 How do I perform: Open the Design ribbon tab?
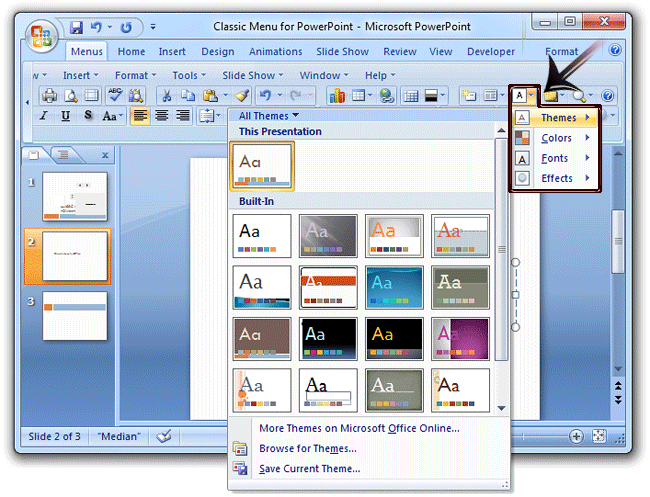pos(218,52)
